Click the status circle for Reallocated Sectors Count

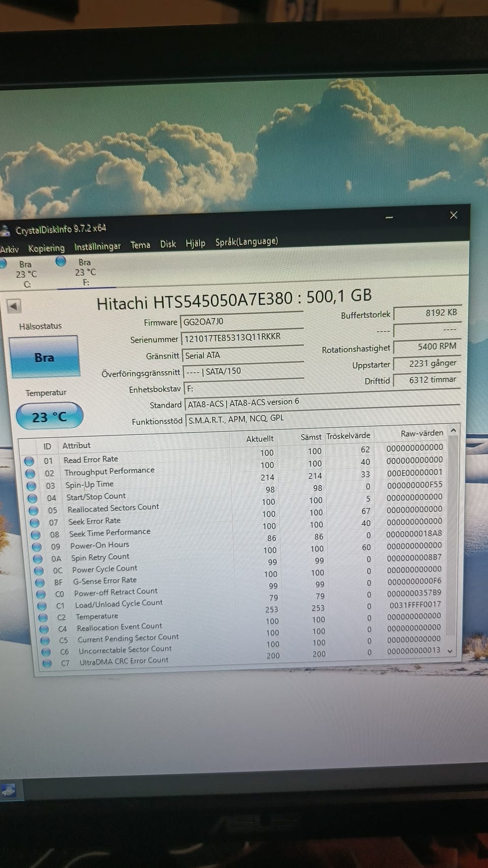34,510
